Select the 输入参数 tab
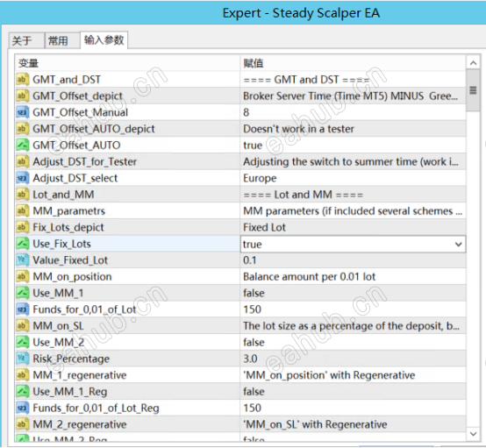This screenshot has height=448, width=486. point(104,40)
